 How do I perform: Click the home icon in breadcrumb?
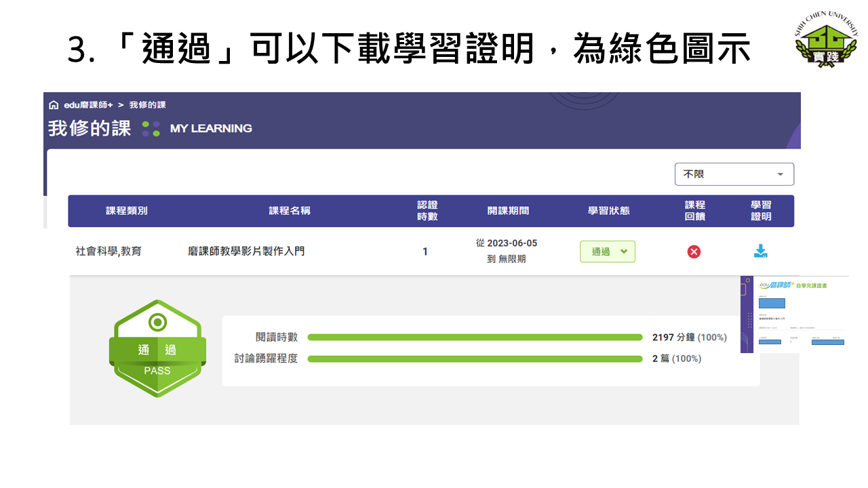point(54,105)
